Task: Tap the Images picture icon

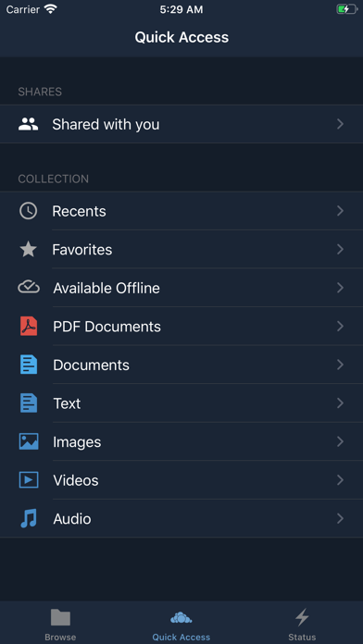Action: (x=29, y=441)
